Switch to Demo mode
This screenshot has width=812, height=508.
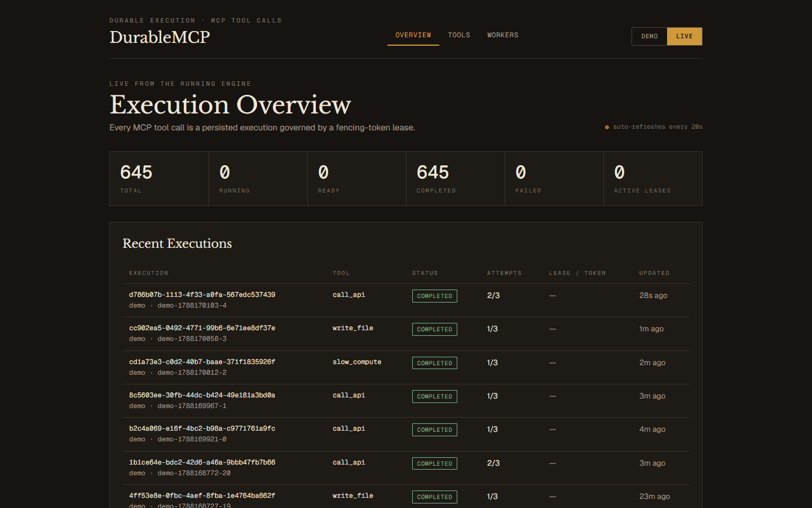[649, 37]
